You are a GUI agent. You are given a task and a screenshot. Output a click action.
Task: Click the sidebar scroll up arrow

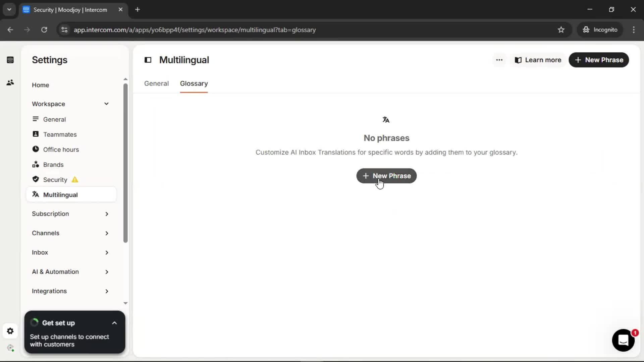[x=125, y=79]
